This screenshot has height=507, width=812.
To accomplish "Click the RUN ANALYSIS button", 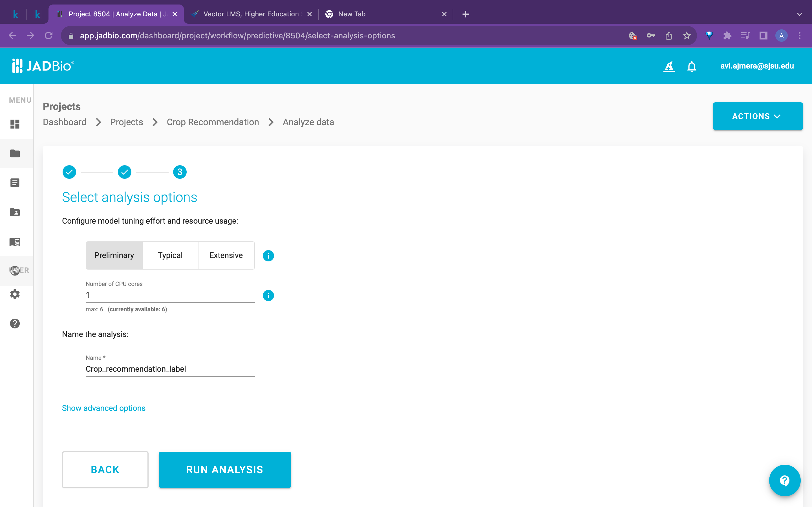I will [225, 469].
